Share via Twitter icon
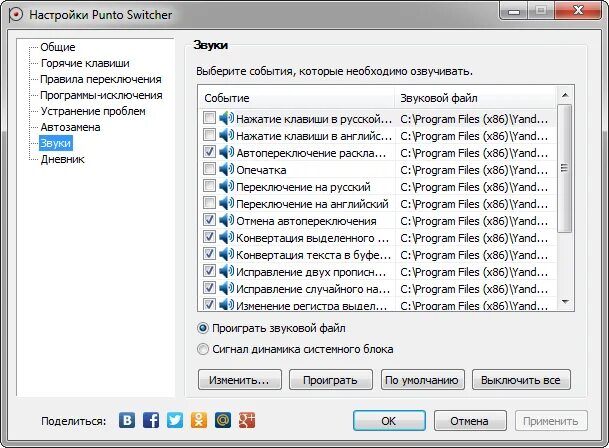609x448 pixels. pyautogui.click(x=175, y=420)
